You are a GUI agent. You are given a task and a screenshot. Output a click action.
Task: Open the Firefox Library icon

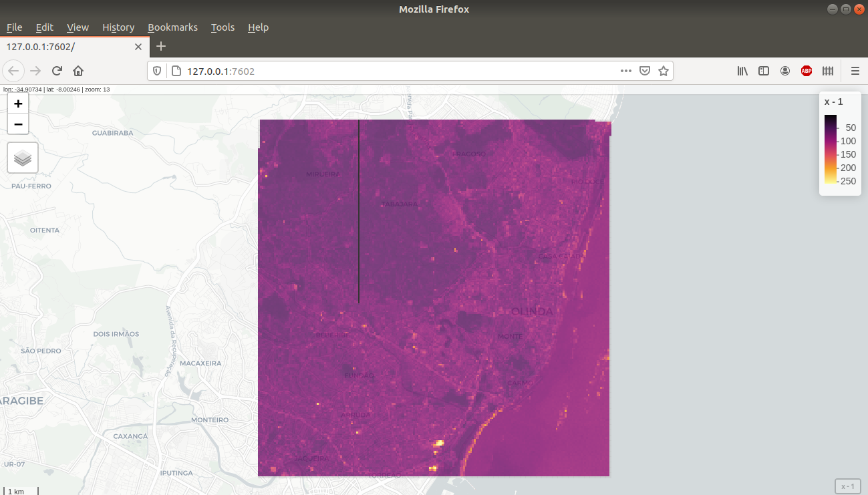pos(742,70)
